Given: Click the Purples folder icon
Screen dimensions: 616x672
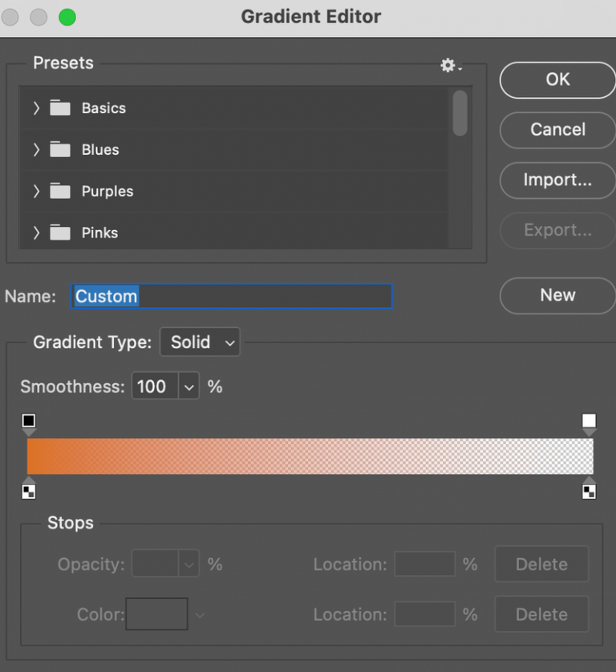Looking at the screenshot, I should click(x=59, y=191).
